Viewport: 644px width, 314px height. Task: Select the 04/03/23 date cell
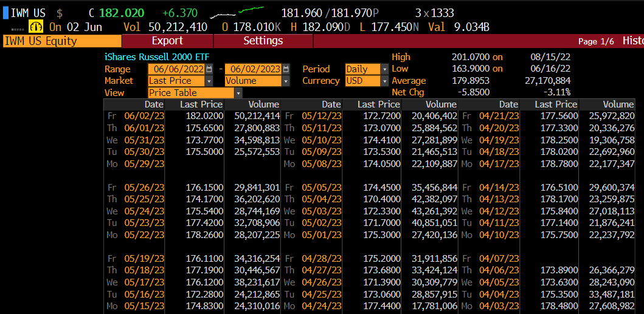coord(499,306)
